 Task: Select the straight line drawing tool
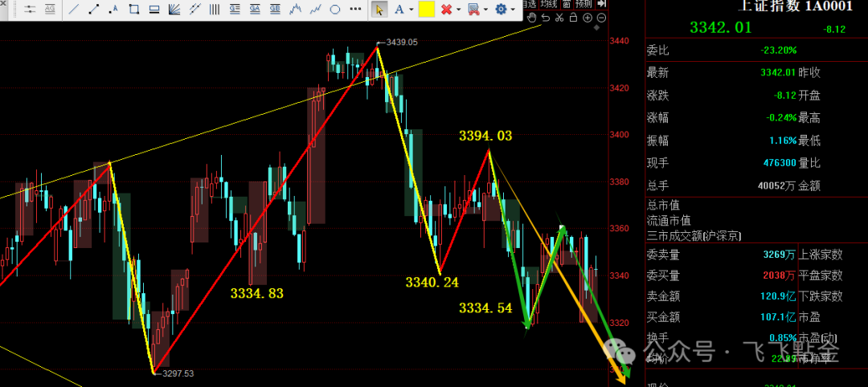point(74,9)
